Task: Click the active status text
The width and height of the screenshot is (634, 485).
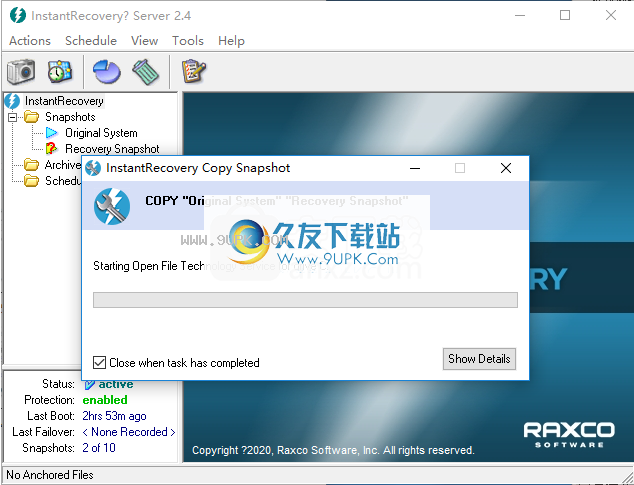Action: coord(116,384)
